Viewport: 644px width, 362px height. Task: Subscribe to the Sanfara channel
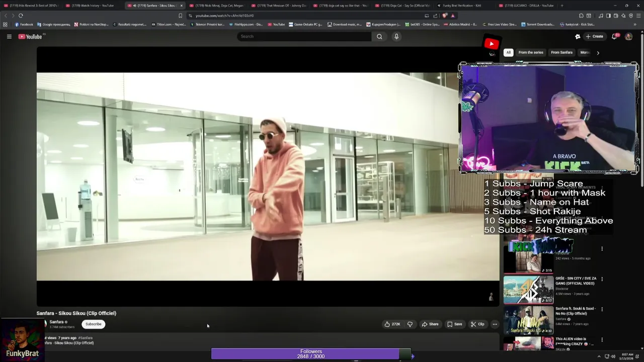tap(93, 324)
